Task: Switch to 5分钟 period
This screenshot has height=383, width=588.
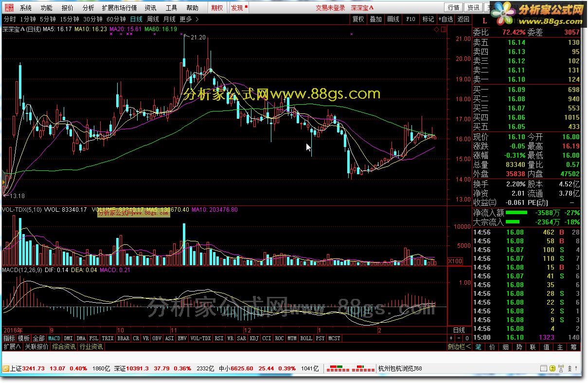Action: tap(48, 19)
